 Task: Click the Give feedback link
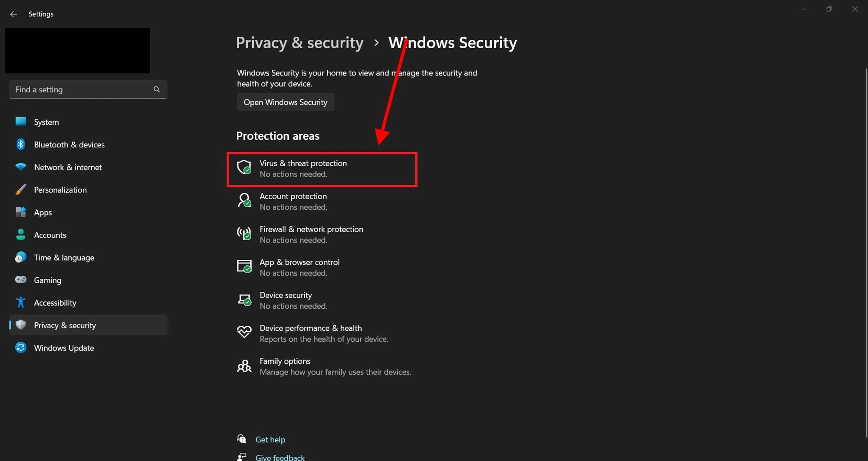280,457
